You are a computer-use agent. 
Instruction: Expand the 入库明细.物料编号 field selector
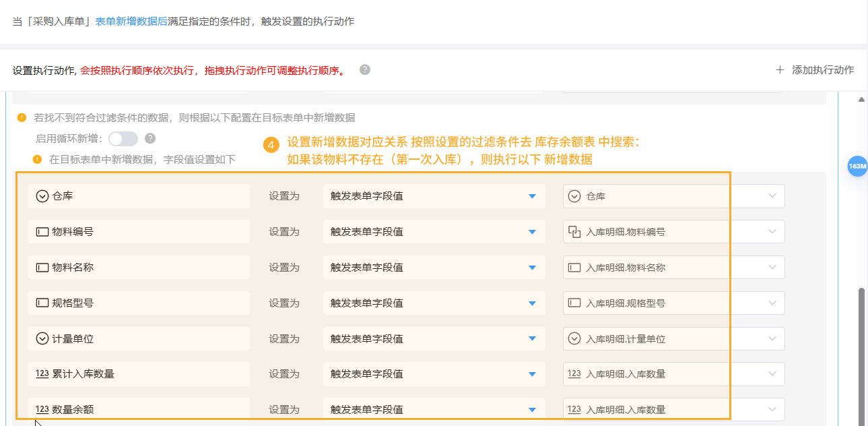673,232
